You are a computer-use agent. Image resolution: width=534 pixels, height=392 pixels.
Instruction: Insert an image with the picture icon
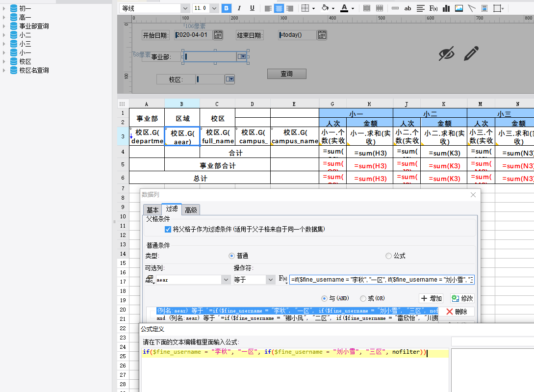tap(459, 8)
